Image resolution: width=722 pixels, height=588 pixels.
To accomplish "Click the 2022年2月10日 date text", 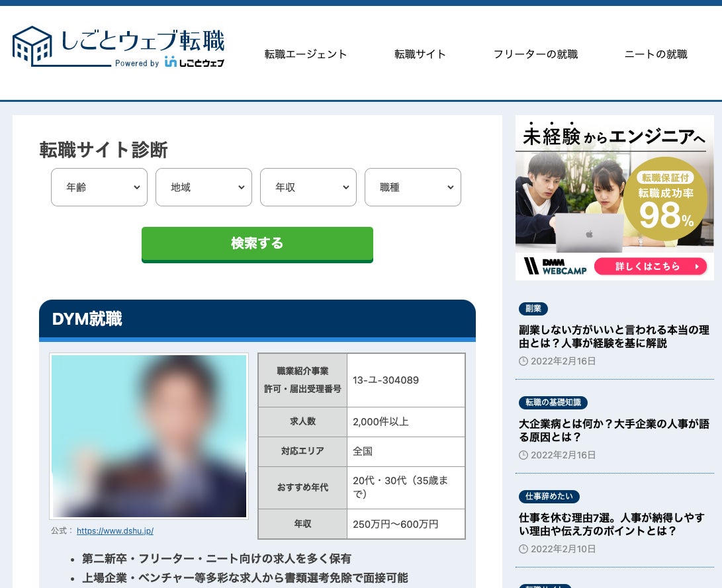I will click(563, 549).
